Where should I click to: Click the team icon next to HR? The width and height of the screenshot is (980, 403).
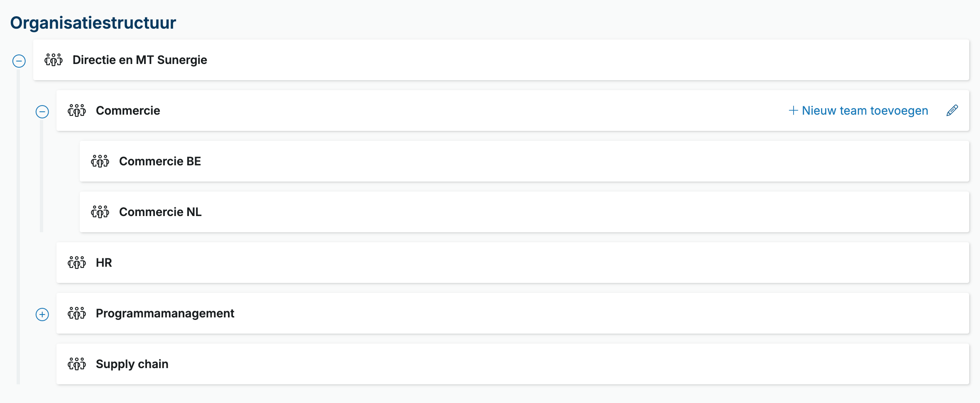pyautogui.click(x=77, y=263)
